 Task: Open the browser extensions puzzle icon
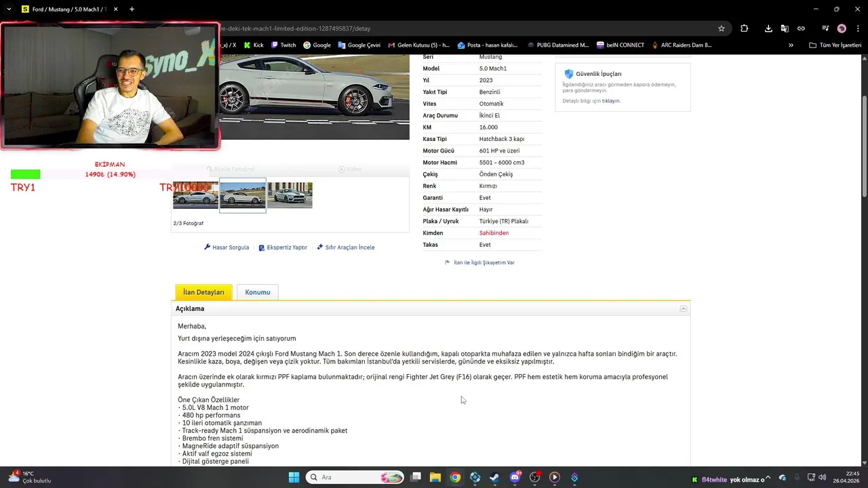(x=745, y=28)
